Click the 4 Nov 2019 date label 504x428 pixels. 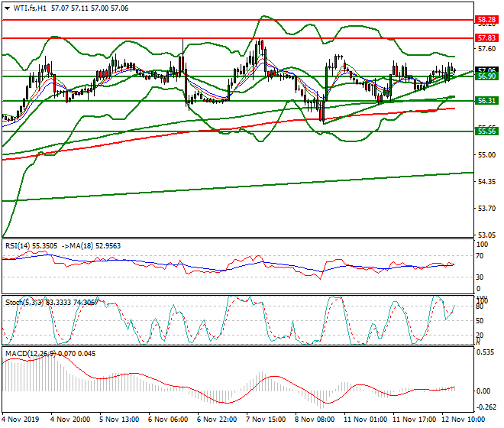pyautogui.click(x=21, y=420)
